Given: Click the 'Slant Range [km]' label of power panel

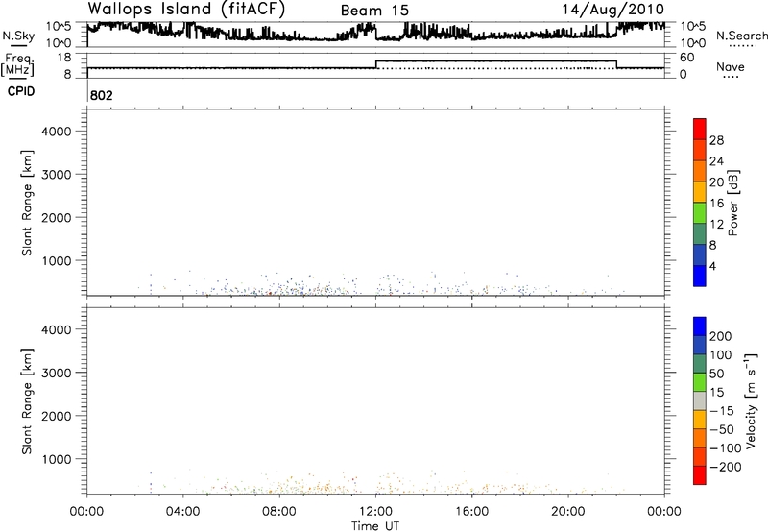Looking at the screenshot, I should point(28,203).
